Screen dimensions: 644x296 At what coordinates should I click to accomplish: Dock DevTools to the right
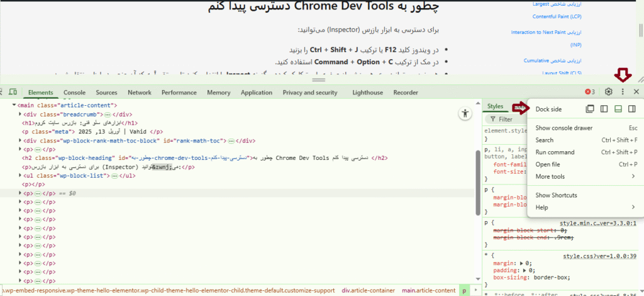click(632, 109)
